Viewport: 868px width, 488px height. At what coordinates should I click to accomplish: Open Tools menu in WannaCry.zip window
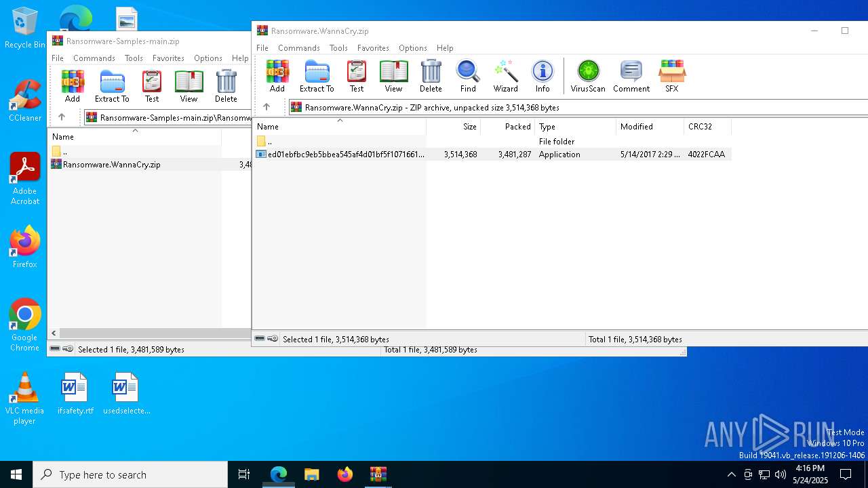pos(338,48)
